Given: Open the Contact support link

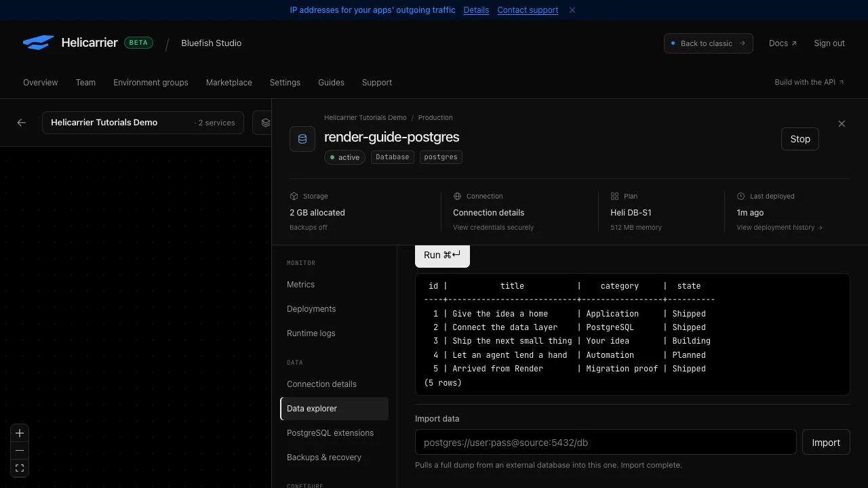Looking at the screenshot, I should [528, 10].
